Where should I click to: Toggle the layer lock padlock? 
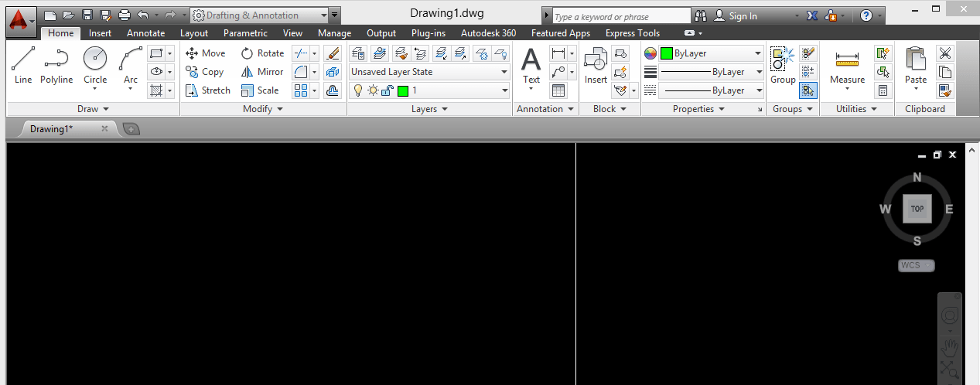[x=388, y=90]
